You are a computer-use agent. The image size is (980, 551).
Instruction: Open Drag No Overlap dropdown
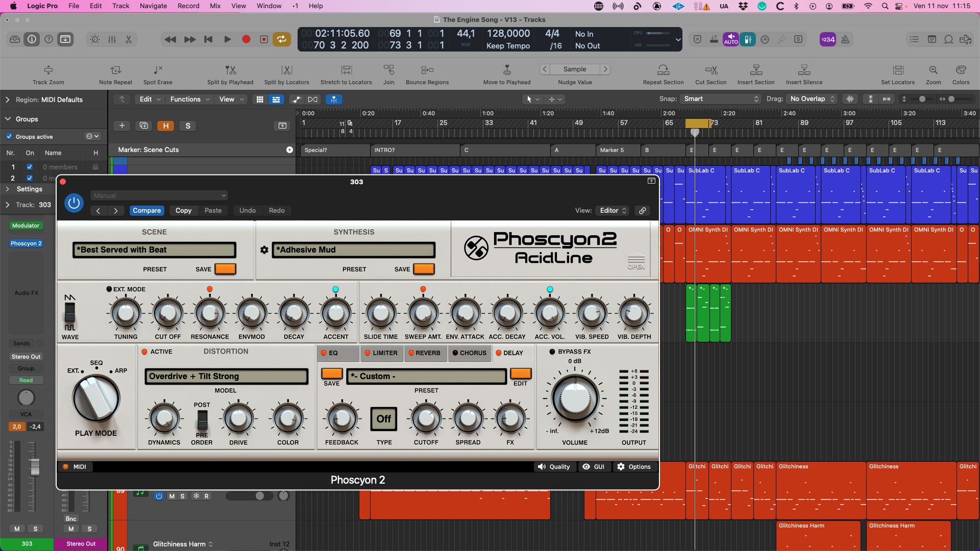click(812, 99)
